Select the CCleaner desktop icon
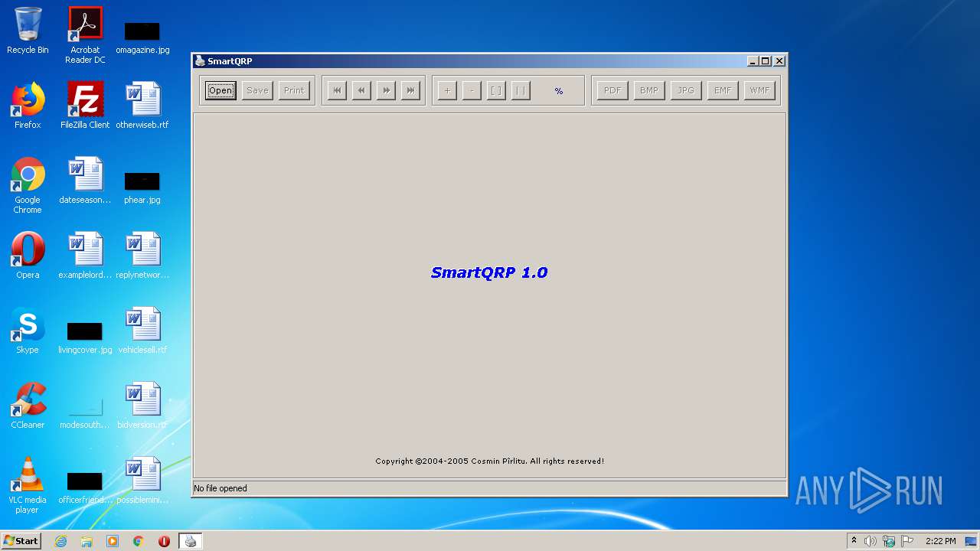The width and height of the screenshot is (980, 551). pos(28,406)
